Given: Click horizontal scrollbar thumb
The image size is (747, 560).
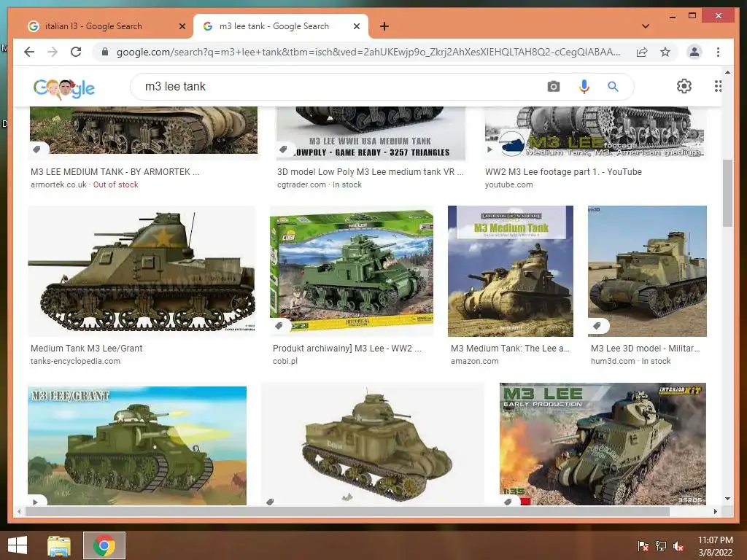Looking at the screenshot, I should point(348,511).
